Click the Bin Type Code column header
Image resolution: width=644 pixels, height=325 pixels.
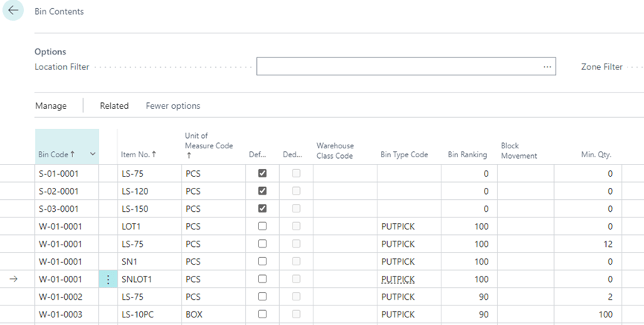(x=404, y=154)
